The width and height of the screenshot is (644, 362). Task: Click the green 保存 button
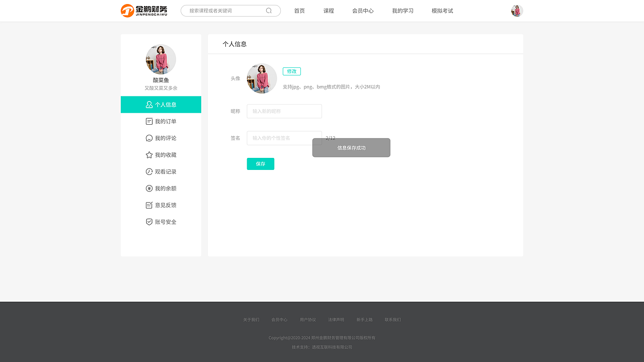click(x=261, y=164)
